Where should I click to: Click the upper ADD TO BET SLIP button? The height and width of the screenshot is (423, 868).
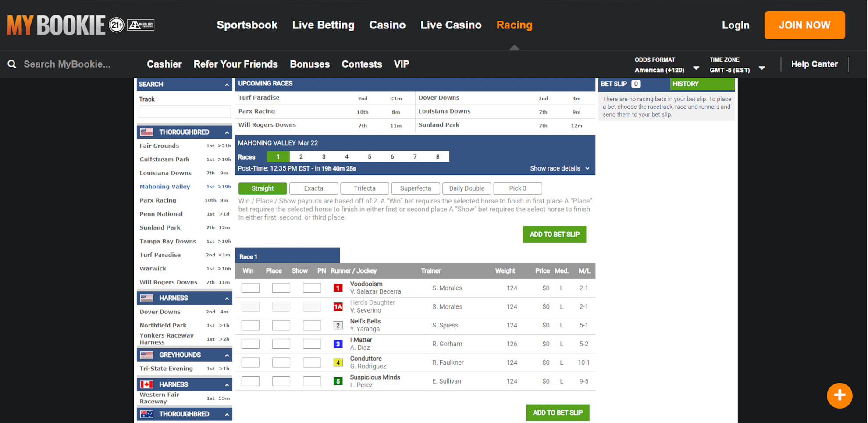click(x=555, y=235)
